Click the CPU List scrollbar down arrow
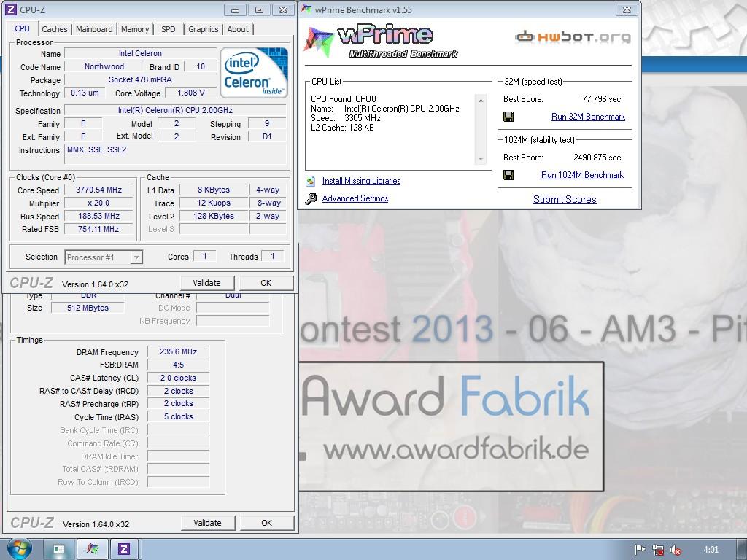This screenshot has width=747, height=560. pyautogui.click(x=481, y=159)
